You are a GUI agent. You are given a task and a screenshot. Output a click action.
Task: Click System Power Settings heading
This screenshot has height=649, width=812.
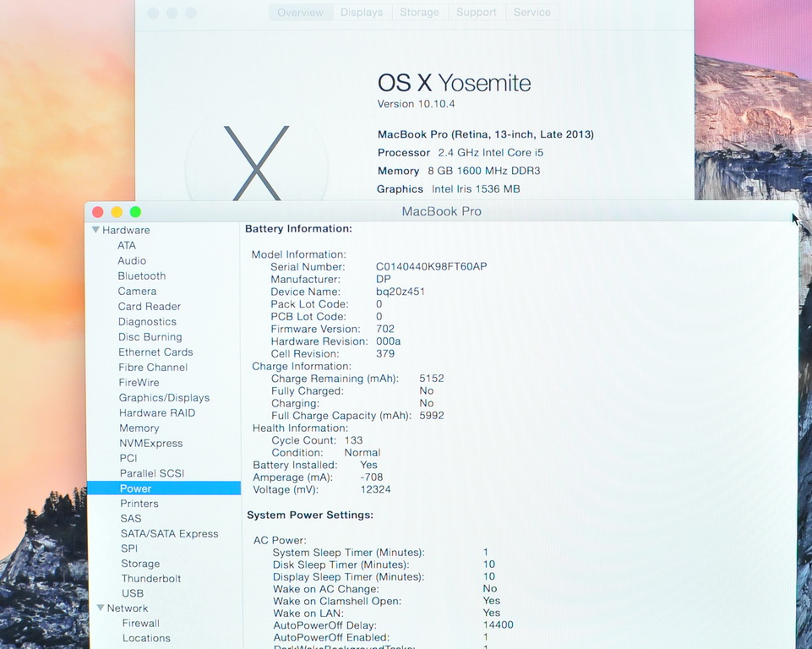click(310, 515)
